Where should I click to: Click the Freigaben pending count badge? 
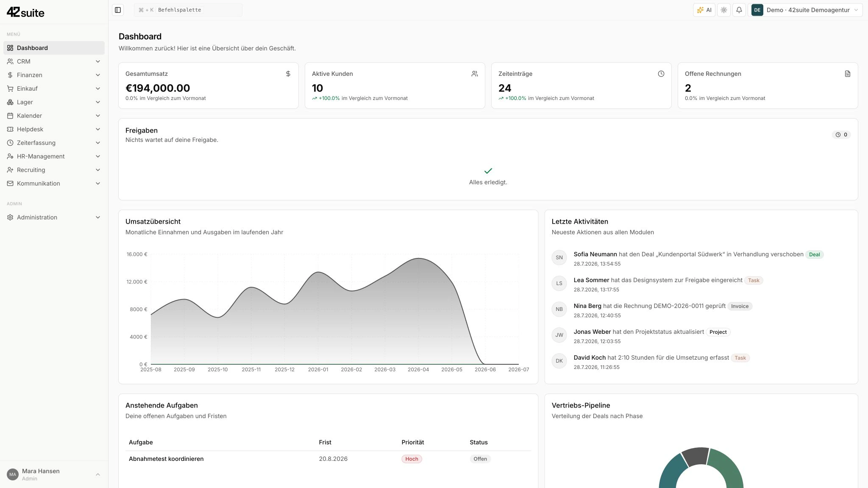point(841,135)
